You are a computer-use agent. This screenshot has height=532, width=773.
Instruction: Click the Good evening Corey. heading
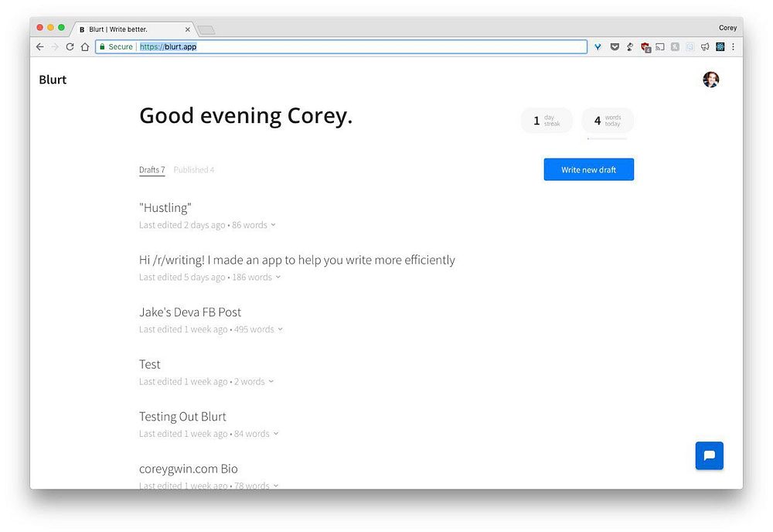[x=246, y=116]
